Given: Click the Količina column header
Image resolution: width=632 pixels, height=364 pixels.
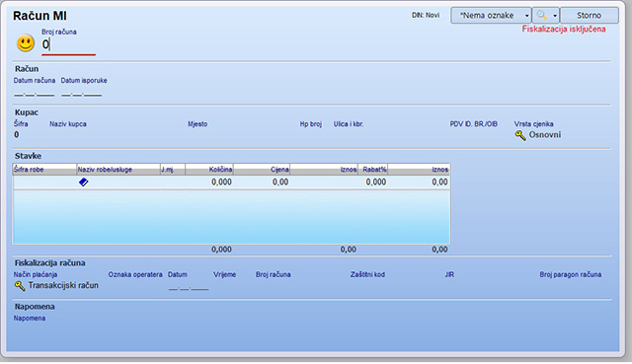Looking at the screenshot, I should [x=209, y=170].
